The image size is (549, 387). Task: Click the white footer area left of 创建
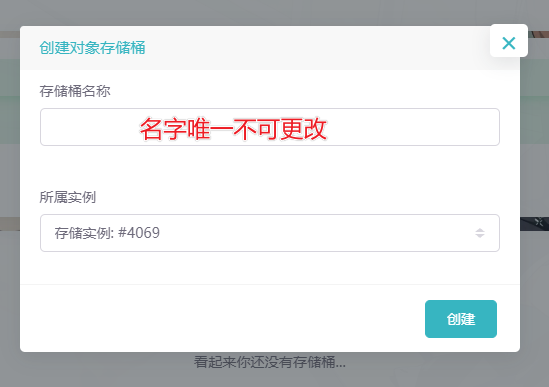pyautogui.click(x=223, y=318)
